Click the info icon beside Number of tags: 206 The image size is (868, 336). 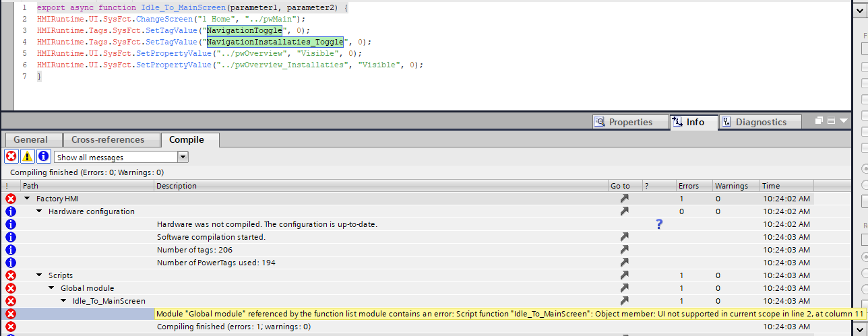pos(11,250)
